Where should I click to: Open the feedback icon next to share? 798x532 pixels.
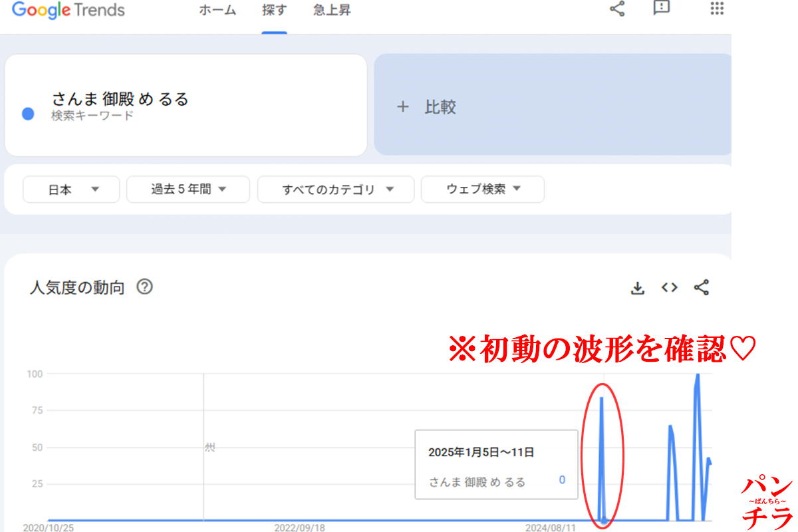pyautogui.click(x=662, y=9)
